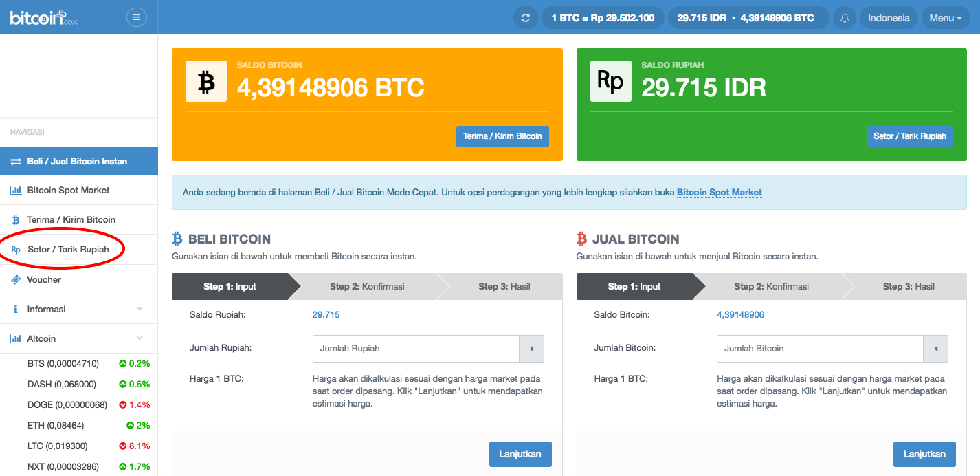Open Setor / Tarik Rupiah in sidebar

coord(79,250)
